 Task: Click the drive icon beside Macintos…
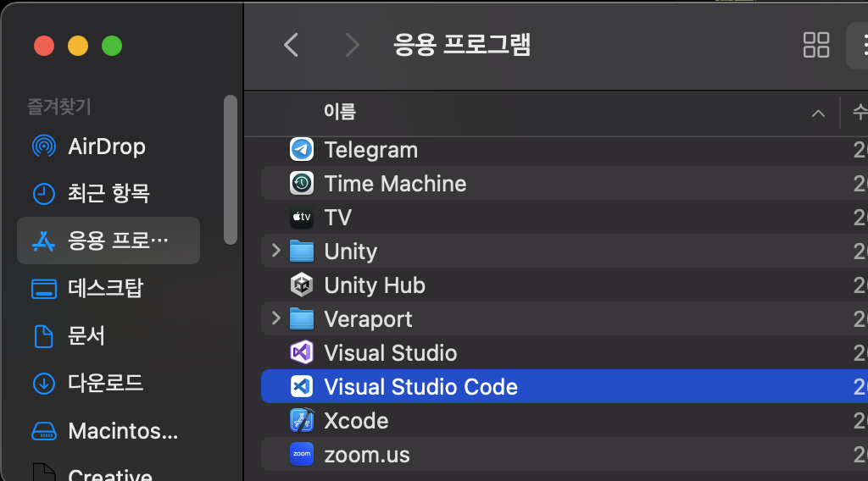(44, 431)
